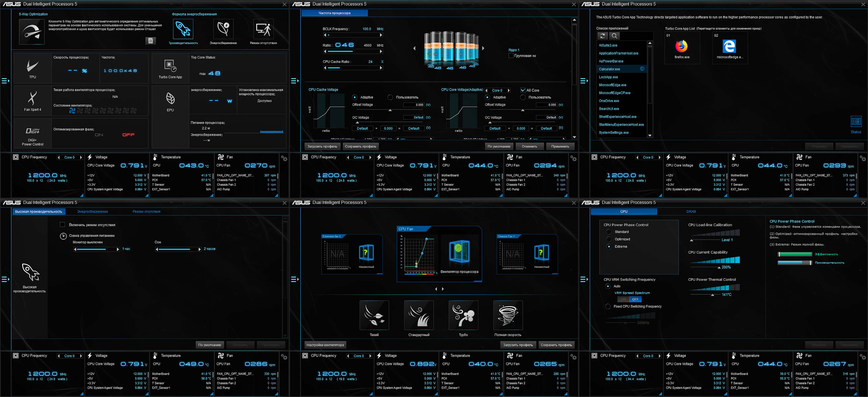
Task: Open the Энергосбережение tab
Action: point(92,212)
